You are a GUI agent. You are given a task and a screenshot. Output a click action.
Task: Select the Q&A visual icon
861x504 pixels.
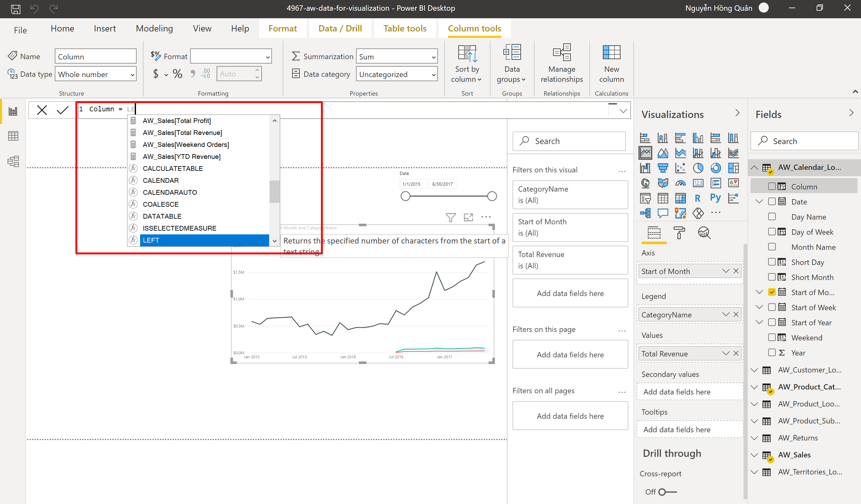663,213
